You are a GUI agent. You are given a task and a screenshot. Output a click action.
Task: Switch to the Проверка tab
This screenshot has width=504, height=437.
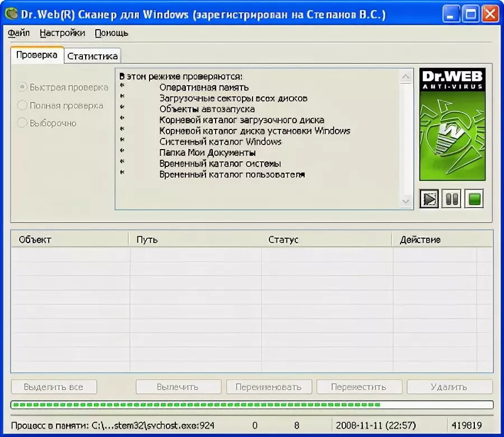[x=37, y=55]
